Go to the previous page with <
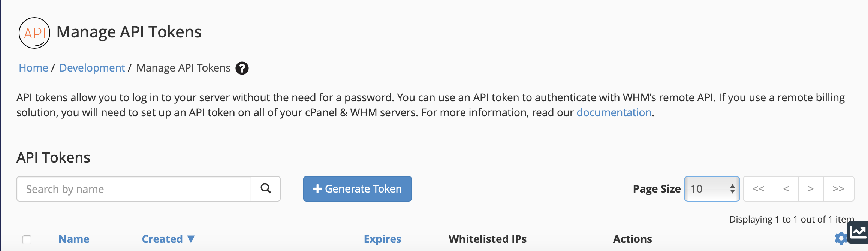 (x=786, y=189)
